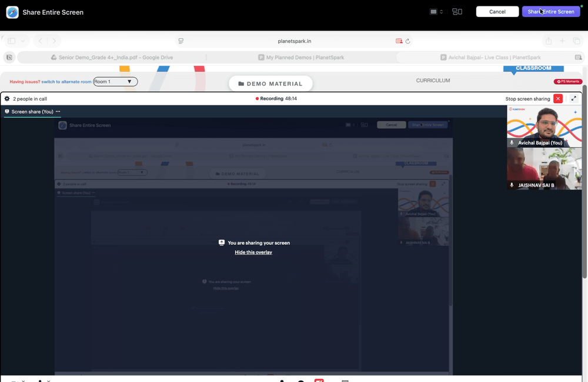
Task: Open the Safari share icon
Action: [549, 41]
